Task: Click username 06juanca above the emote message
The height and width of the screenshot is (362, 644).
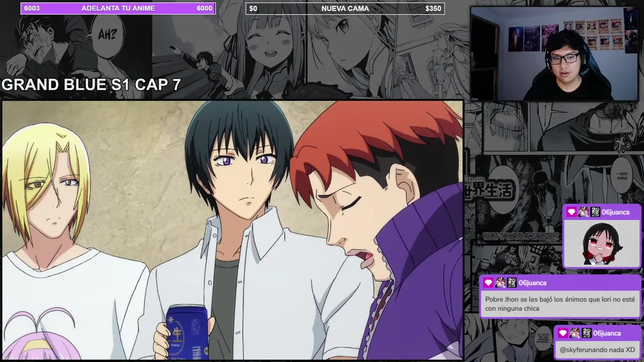Action: (x=616, y=212)
